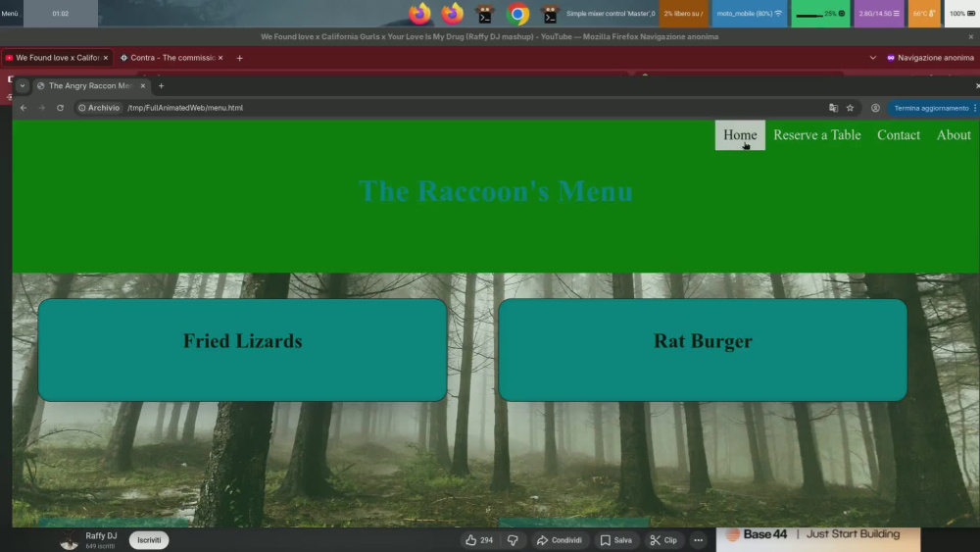This screenshot has height=552, width=980.
Task: Click CPU temperature 66°C indicator
Action: click(924, 13)
